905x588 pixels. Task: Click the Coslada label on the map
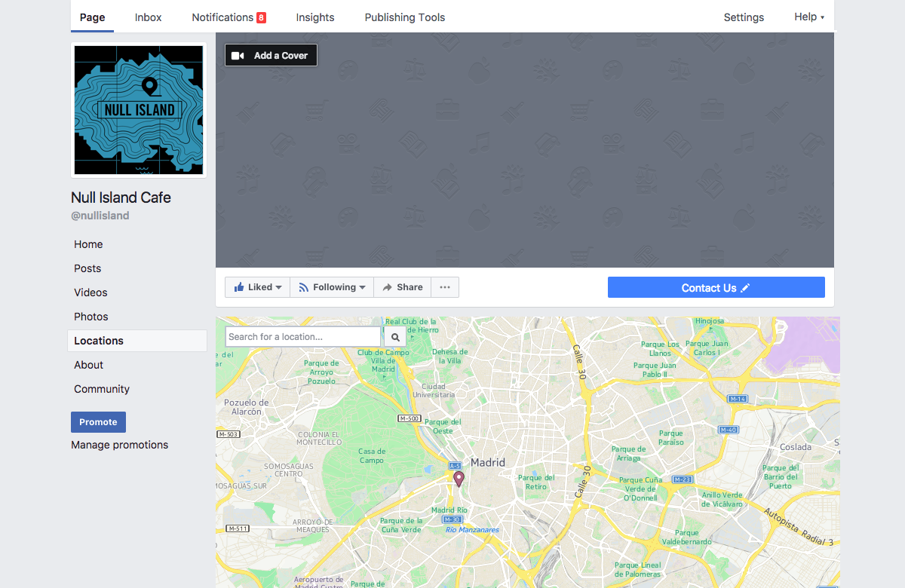point(796,447)
